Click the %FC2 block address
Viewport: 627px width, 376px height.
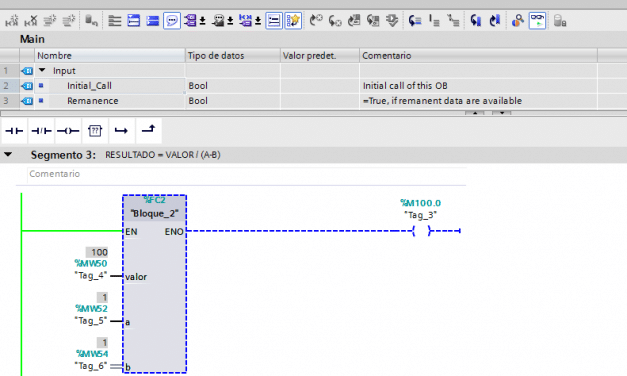(154, 200)
